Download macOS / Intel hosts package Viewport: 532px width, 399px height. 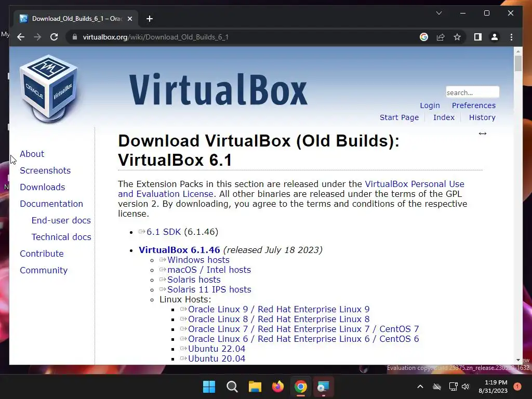click(209, 270)
